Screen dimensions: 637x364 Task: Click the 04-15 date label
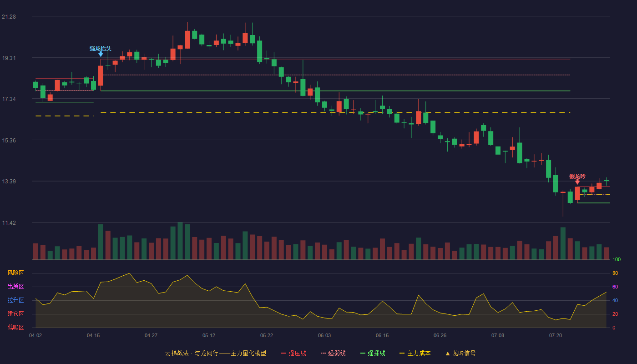93,335
